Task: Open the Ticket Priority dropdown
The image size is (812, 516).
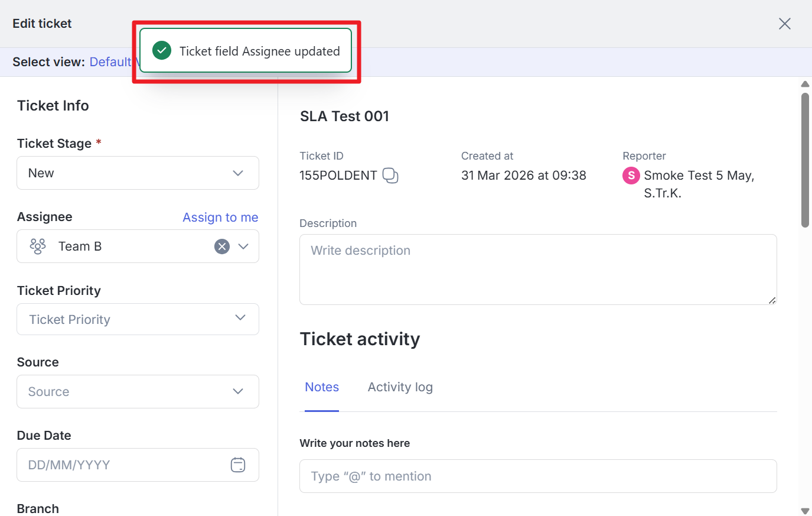Action: pyautogui.click(x=240, y=318)
